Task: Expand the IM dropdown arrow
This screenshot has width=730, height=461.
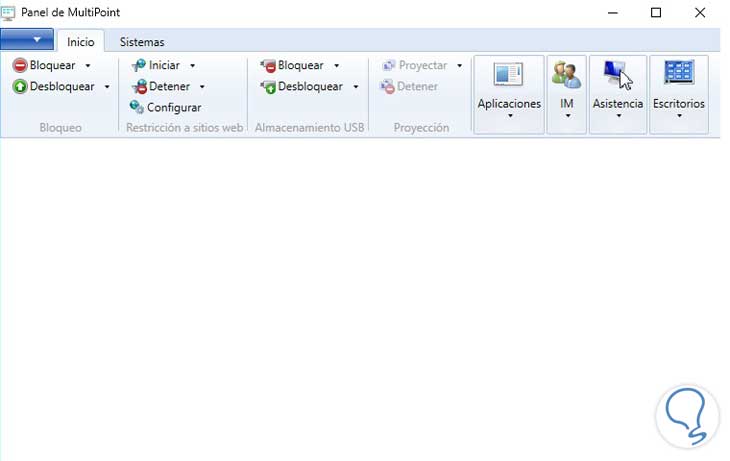Action: point(568,116)
